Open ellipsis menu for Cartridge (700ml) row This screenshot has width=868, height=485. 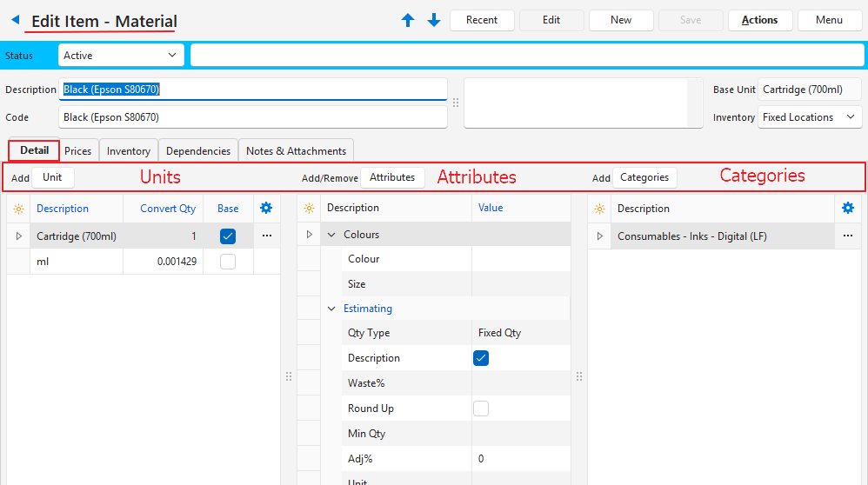tap(266, 236)
